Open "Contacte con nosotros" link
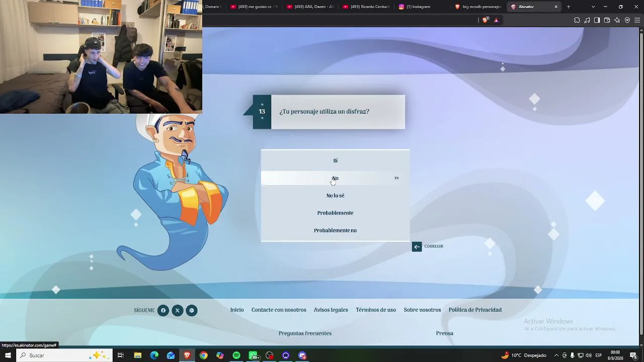644x362 pixels. click(x=279, y=310)
